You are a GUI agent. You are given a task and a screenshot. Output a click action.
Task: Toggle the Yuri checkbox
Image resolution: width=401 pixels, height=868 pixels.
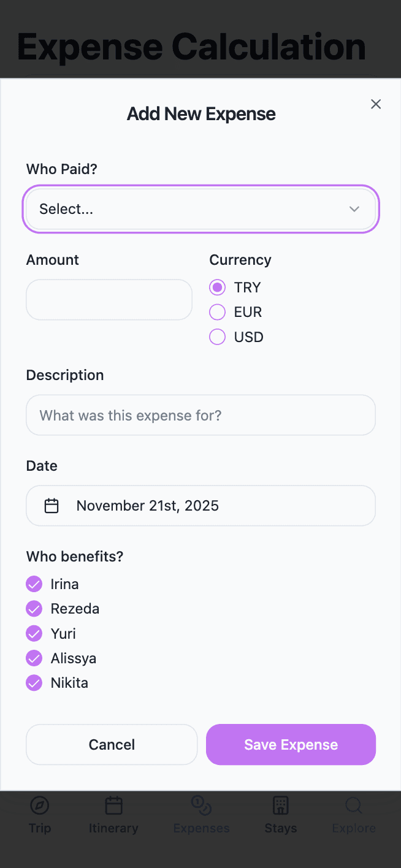click(x=34, y=633)
